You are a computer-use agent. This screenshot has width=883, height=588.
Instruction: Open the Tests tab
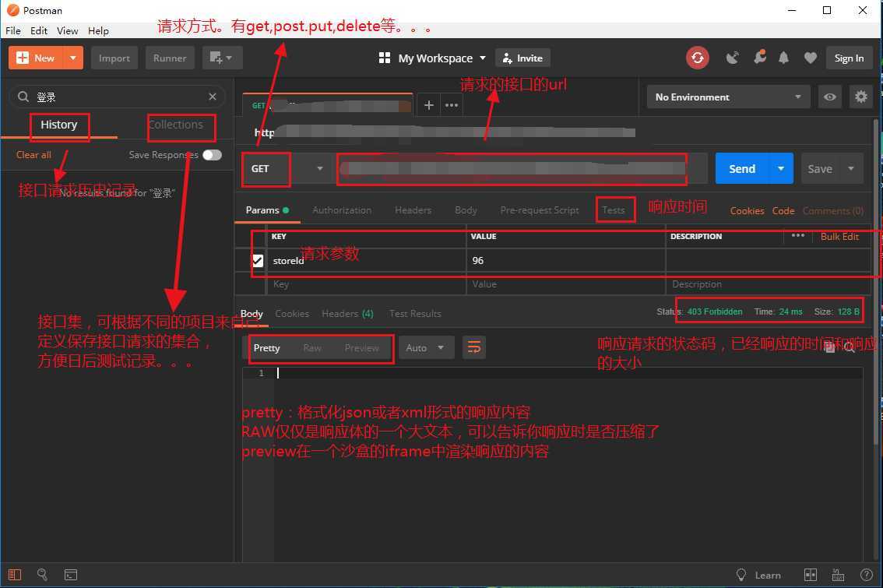click(x=614, y=210)
